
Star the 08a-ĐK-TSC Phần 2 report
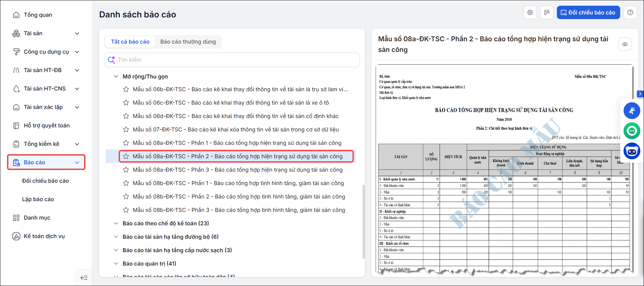pos(126,156)
